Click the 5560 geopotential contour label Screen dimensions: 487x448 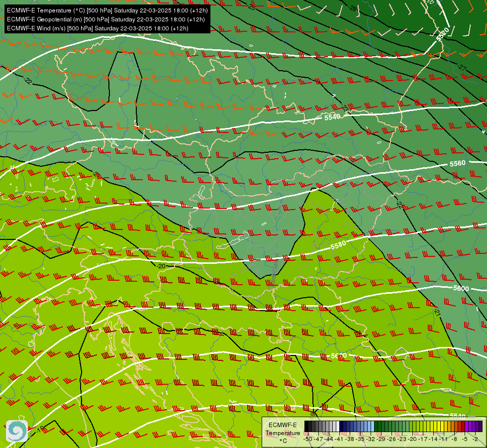(458, 163)
